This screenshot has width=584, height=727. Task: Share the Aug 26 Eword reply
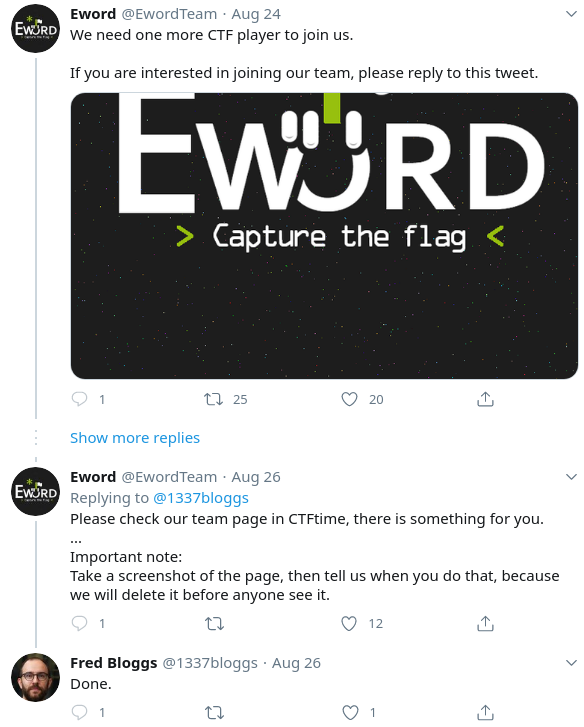(485, 624)
